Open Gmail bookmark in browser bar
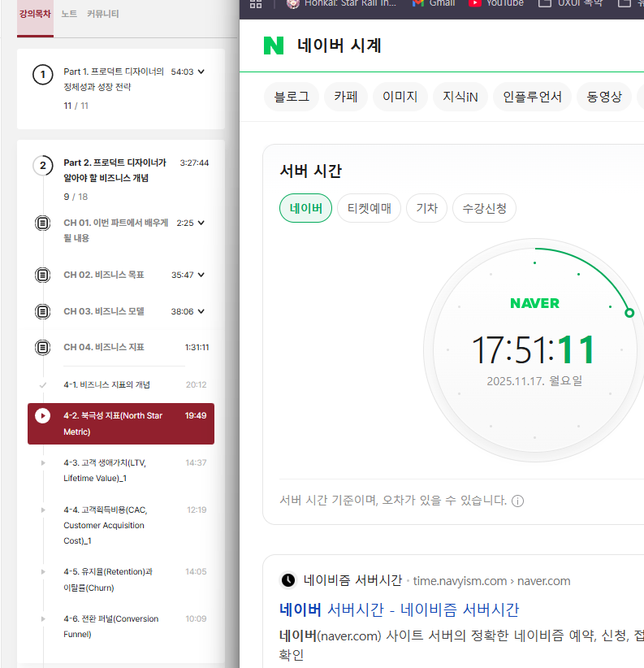 [434, 3]
